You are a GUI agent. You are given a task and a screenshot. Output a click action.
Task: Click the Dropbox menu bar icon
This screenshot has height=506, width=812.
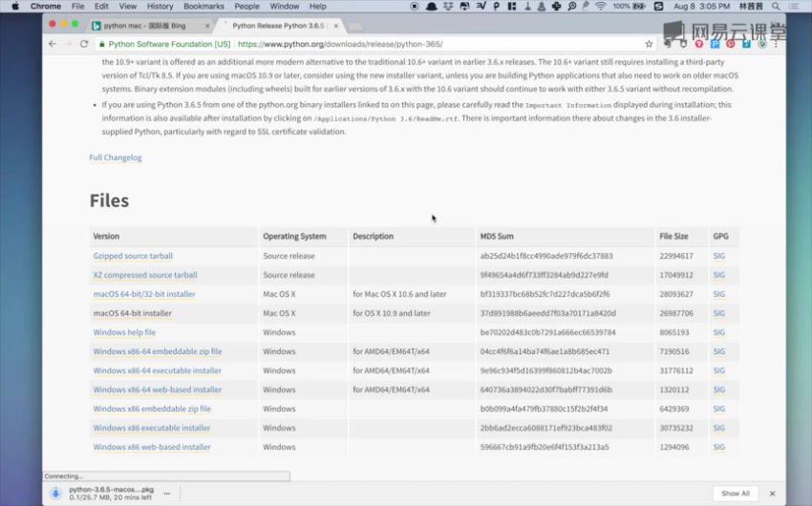coord(448,7)
